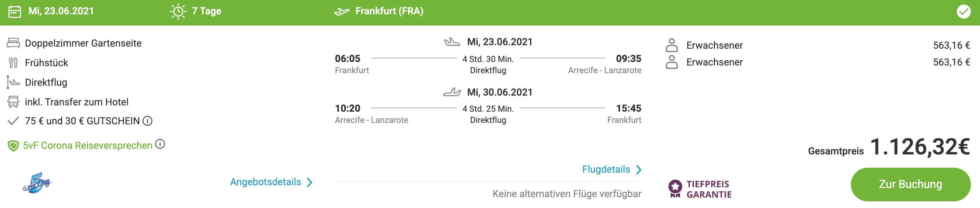This screenshot has width=980, height=208.
Task: Open info icon next to GUTSCHEIN
Action: tap(147, 121)
